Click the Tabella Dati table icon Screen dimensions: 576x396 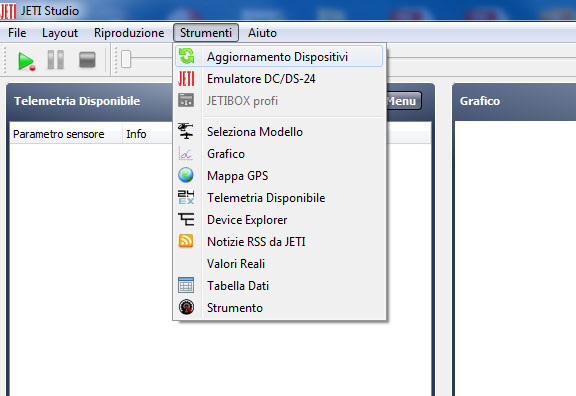click(x=186, y=285)
